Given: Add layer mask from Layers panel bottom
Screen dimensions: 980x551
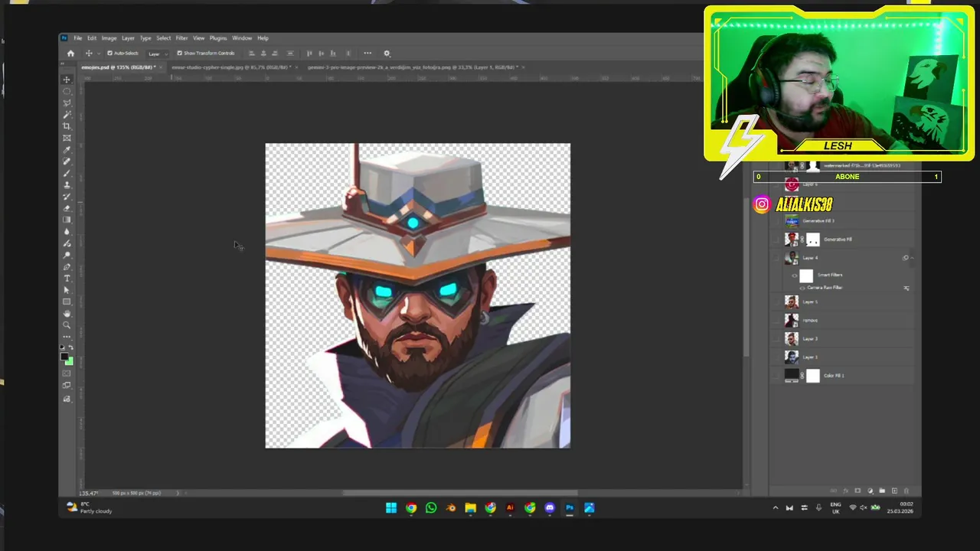Looking at the screenshot, I should (857, 491).
